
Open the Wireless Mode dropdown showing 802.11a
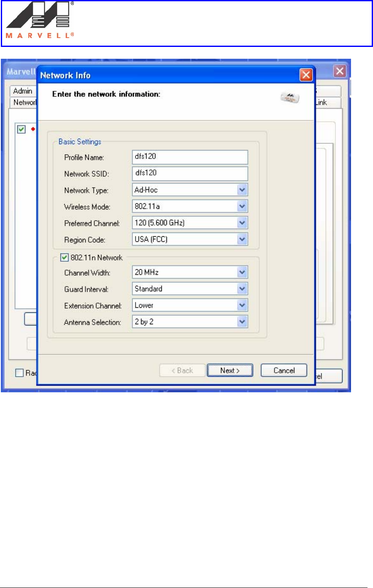tap(190, 206)
